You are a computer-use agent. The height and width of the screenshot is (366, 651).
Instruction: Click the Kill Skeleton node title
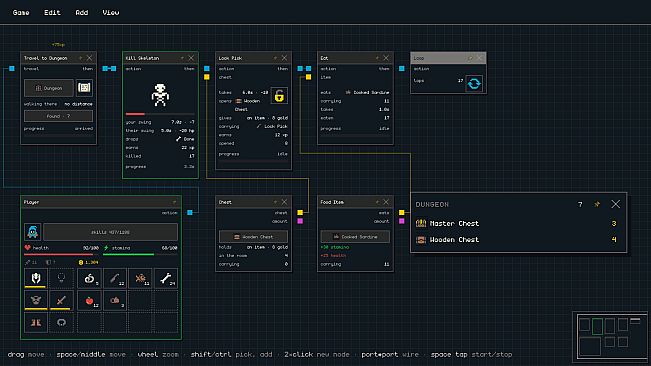(142, 58)
